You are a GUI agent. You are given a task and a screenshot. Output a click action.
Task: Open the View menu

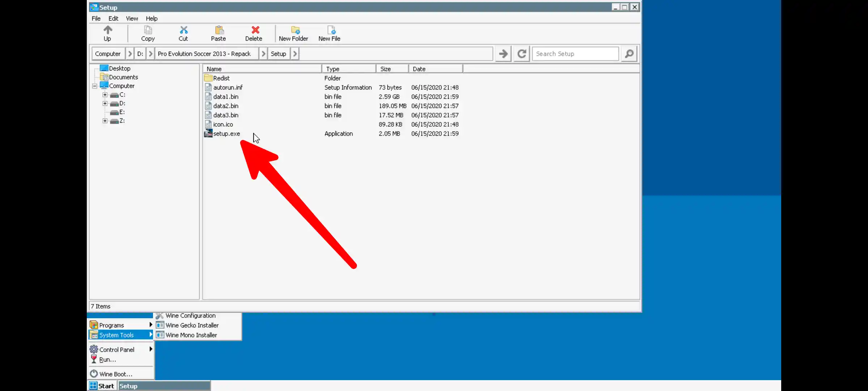(x=132, y=18)
